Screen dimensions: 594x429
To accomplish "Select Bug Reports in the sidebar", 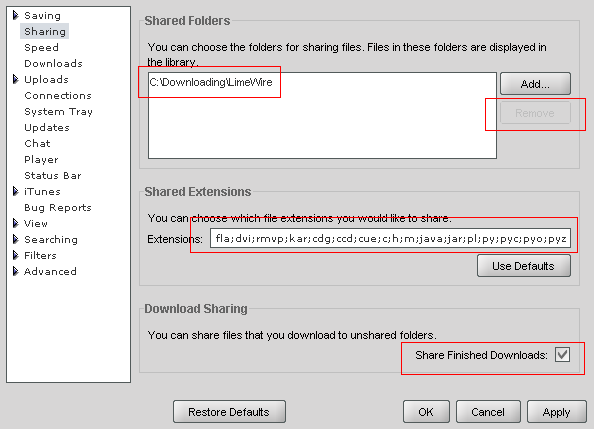I will 58,208.
